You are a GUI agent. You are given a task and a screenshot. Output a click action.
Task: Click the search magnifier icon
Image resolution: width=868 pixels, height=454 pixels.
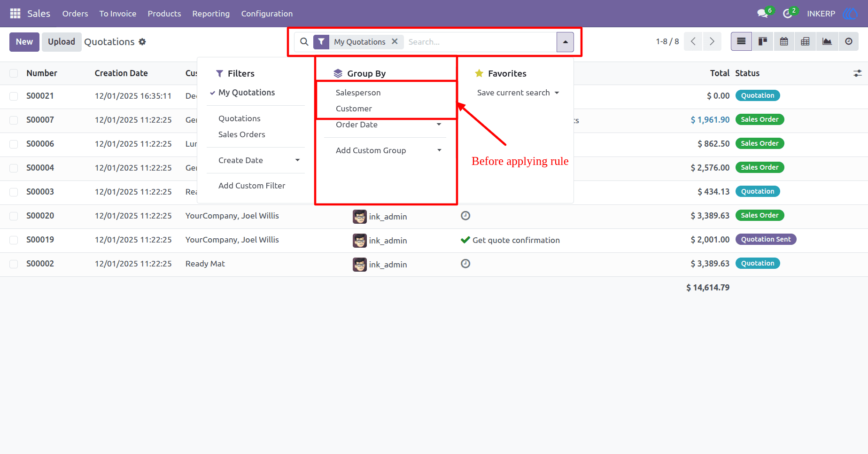(x=304, y=42)
